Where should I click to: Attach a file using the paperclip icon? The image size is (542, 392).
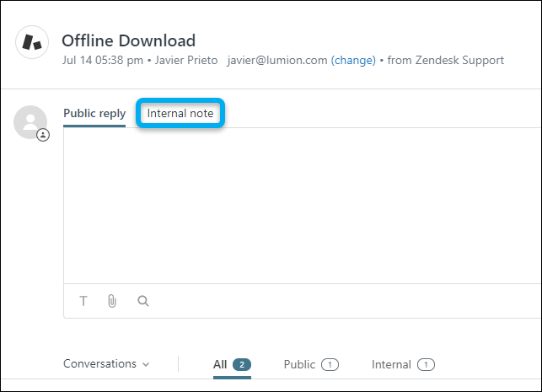coord(112,301)
